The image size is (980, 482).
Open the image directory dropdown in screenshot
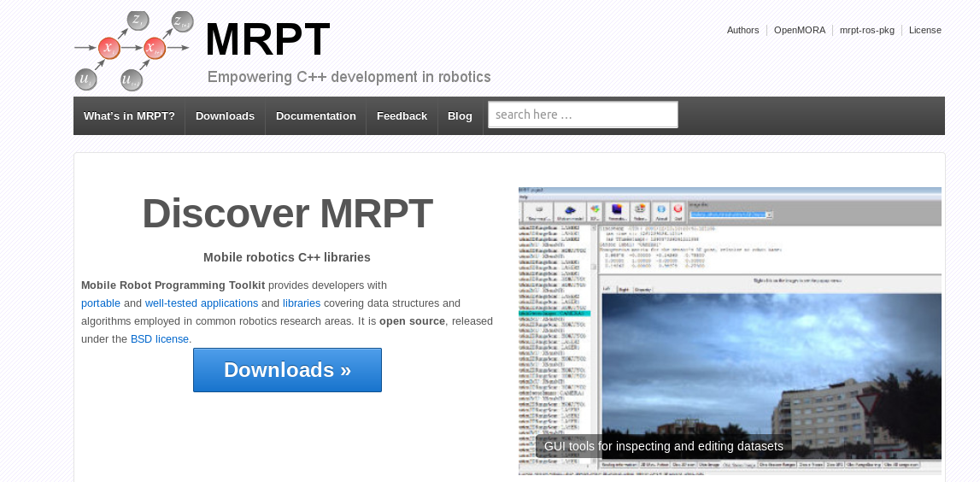tap(769, 215)
